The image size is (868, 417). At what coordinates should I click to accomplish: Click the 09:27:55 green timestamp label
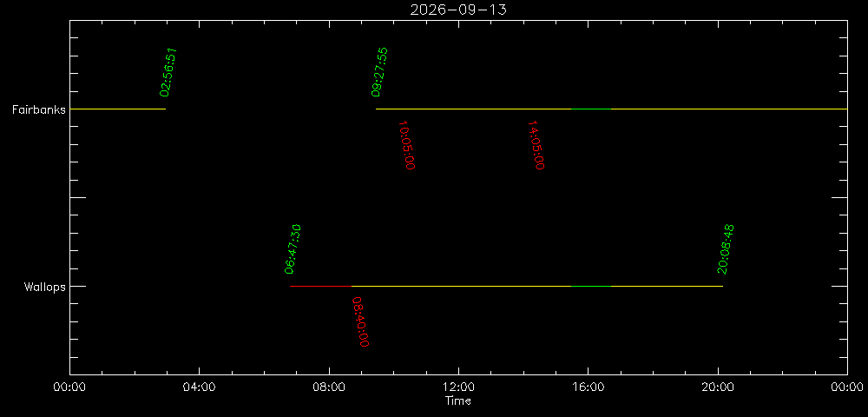coord(380,73)
